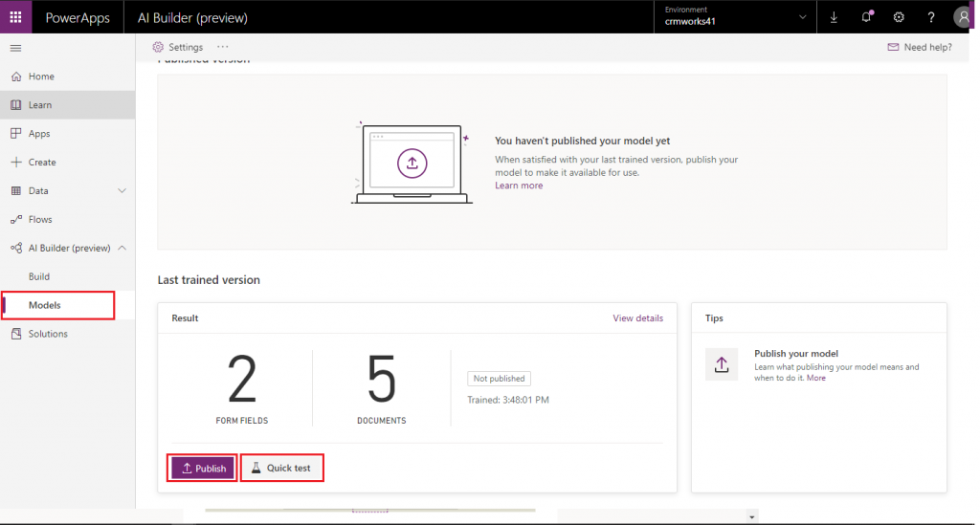This screenshot has height=525, width=980.
Task: Click the Create plus icon
Action: pos(16,163)
